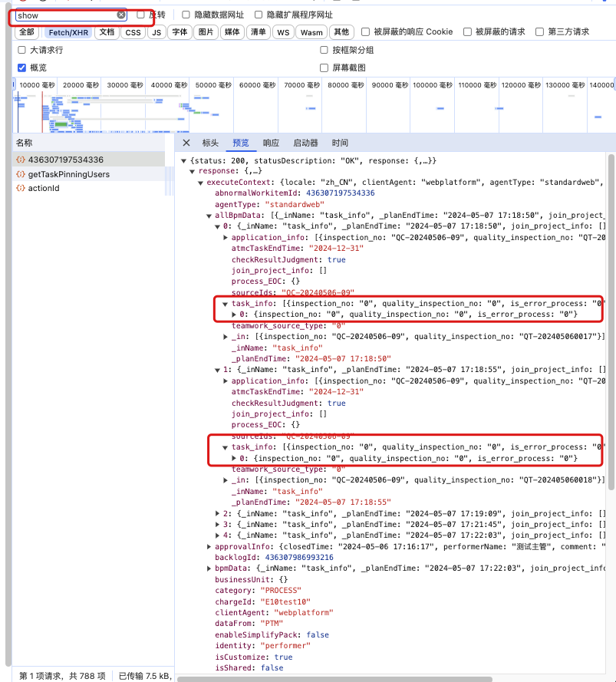Select the actionId request
616x682 pixels.
click(x=89, y=188)
